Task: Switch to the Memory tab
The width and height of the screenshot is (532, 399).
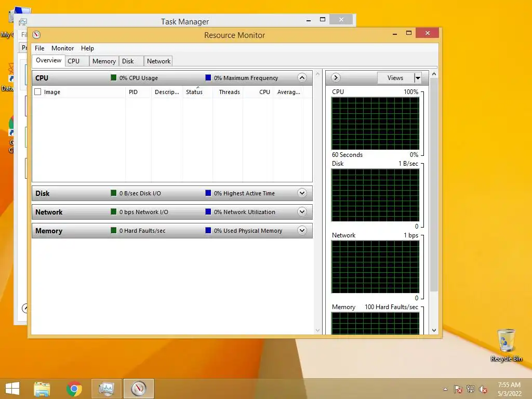Action: 104,61
